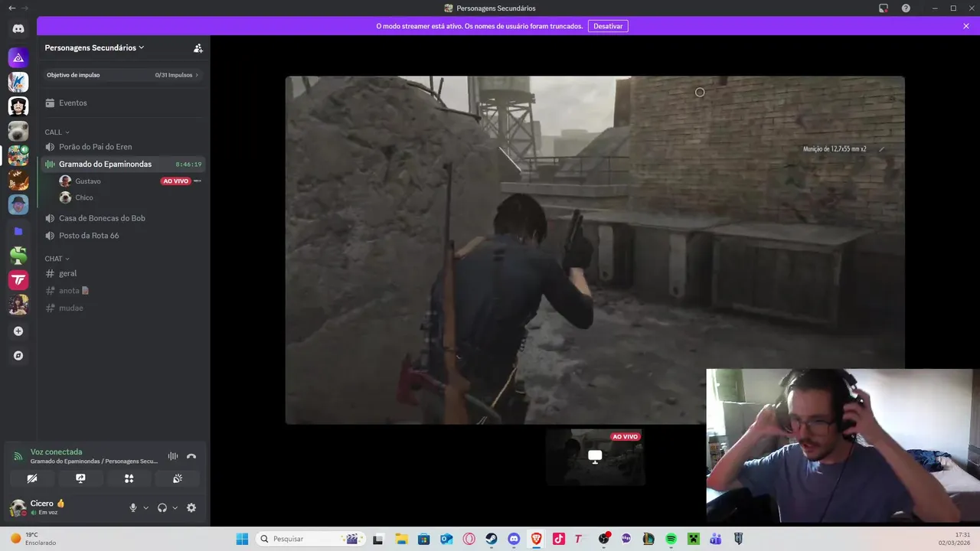
Task: Open noise suppression waveform icon
Action: click(173, 456)
